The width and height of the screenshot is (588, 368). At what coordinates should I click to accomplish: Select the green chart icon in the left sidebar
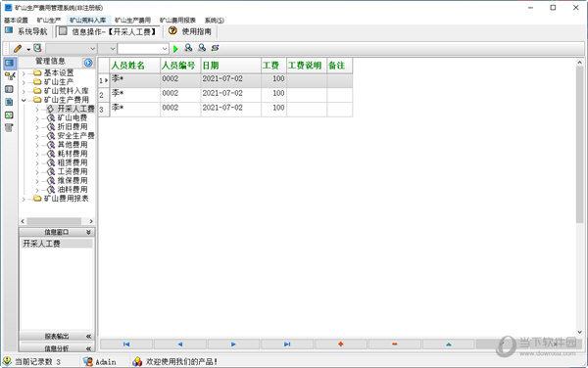pyautogui.click(x=9, y=115)
